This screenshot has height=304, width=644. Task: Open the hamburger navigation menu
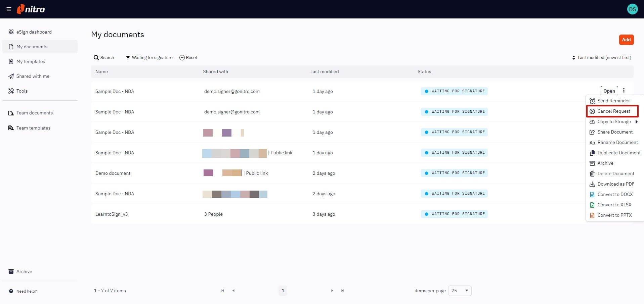(x=9, y=9)
